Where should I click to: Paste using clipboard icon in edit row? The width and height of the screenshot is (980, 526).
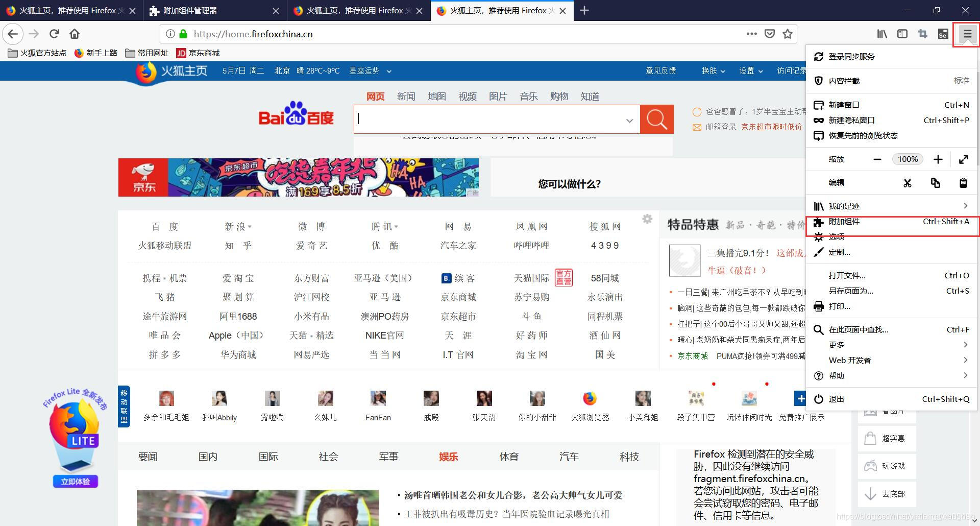963,183
